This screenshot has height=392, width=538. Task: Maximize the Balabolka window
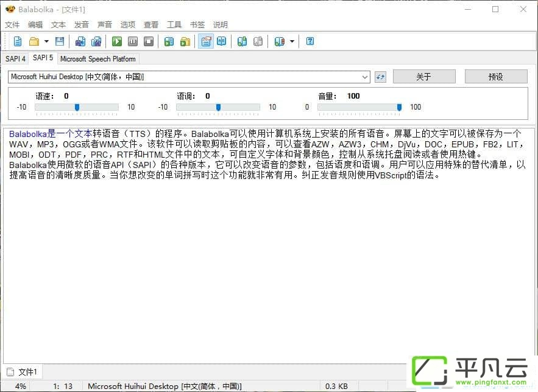495,9
